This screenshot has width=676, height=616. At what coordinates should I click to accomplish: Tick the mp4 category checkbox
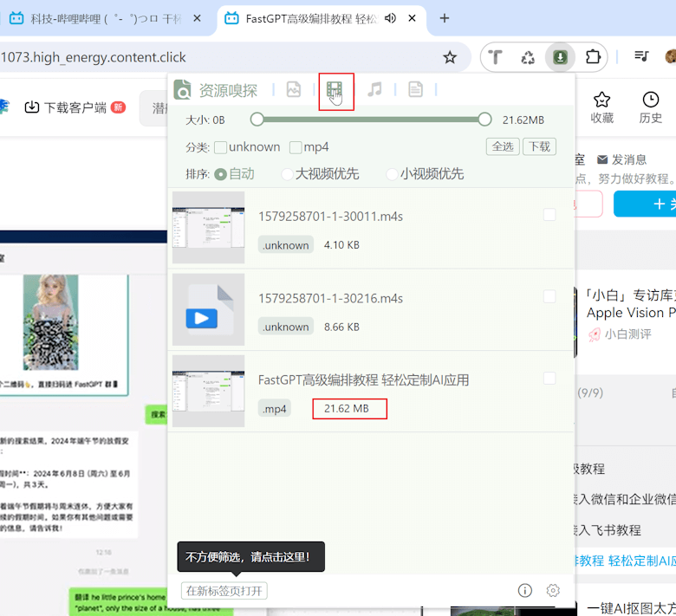(x=296, y=147)
